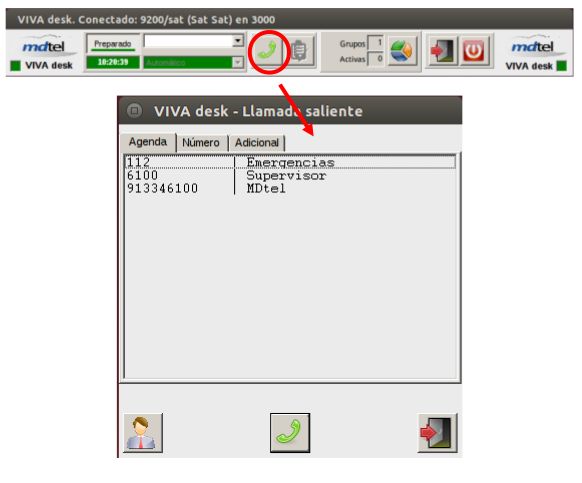Click the exit door icon in dialog
582x483 pixels.
click(x=437, y=433)
